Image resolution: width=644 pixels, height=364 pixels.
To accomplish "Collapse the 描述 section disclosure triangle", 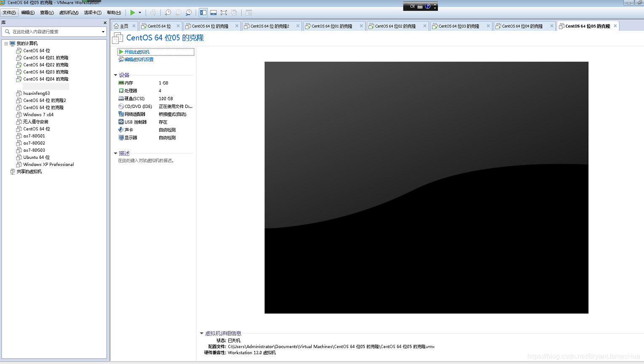I will tap(115, 153).
